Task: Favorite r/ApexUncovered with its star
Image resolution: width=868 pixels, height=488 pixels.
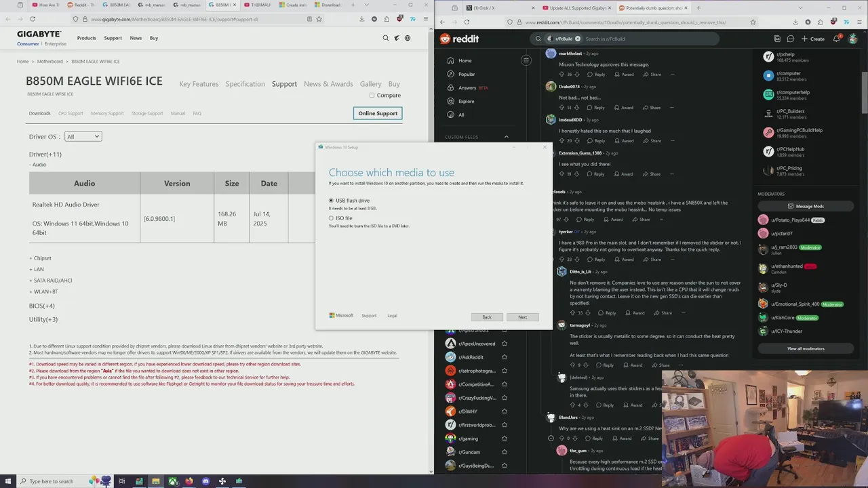Action: coord(504,344)
